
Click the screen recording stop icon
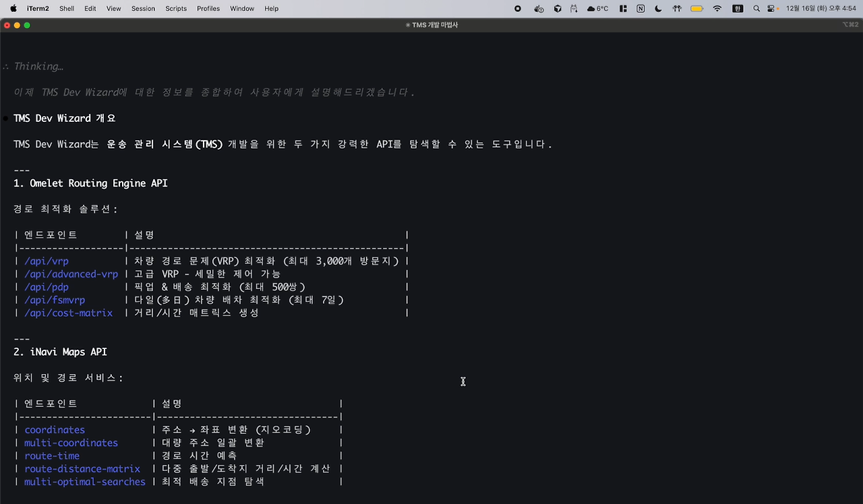[x=518, y=9]
